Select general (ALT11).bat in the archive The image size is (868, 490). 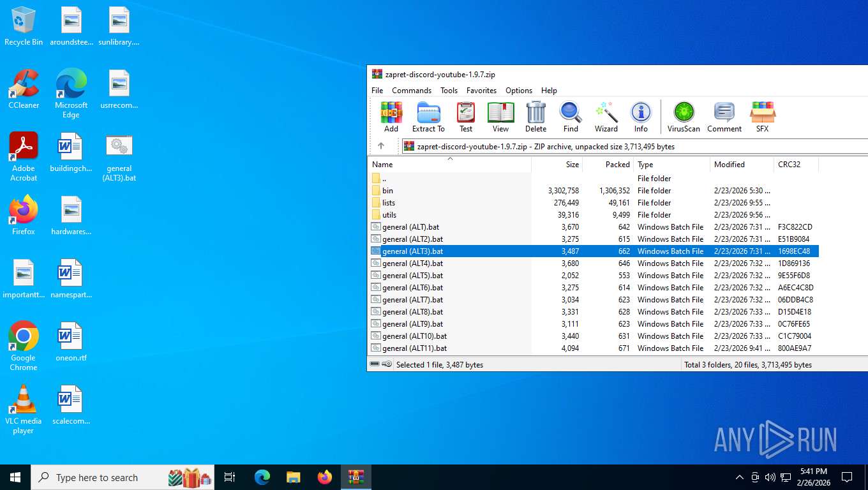click(x=594, y=348)
